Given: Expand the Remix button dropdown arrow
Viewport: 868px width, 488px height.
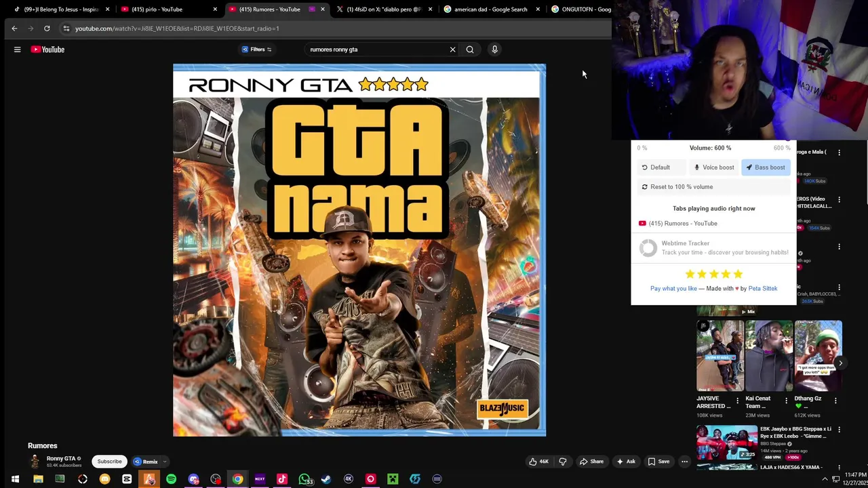Looking at the screenshot, I should point(164,462).
